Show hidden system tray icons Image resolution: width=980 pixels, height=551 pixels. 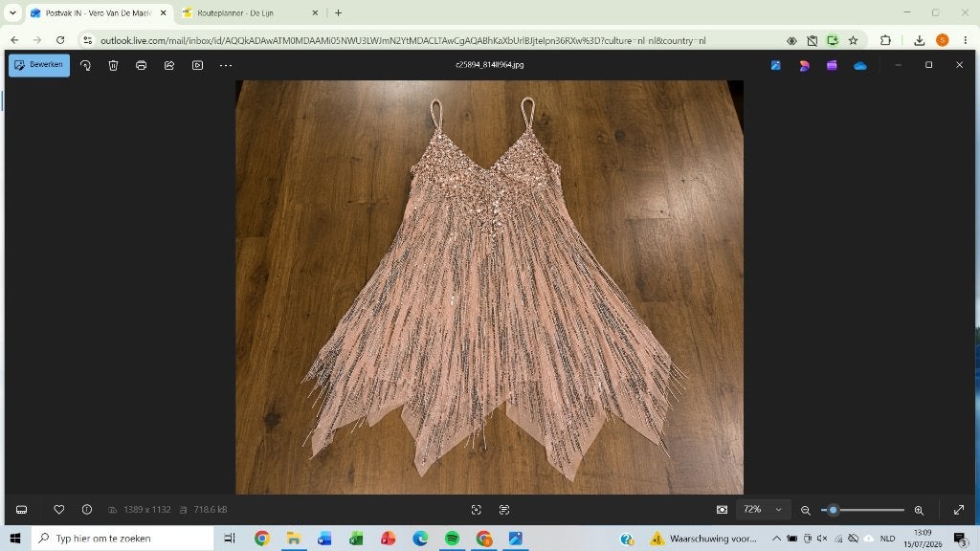[776, 538]
